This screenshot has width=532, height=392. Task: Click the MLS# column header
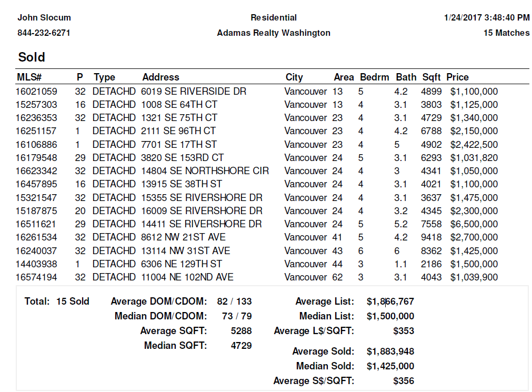(x=29, y=77)
